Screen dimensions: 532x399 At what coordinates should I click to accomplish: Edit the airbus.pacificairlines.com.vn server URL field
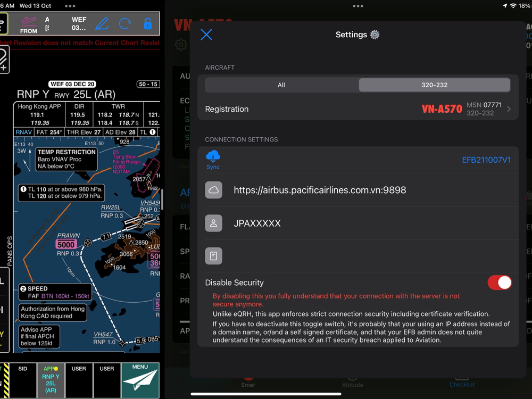pyautogui.click(x=320, y=190)
